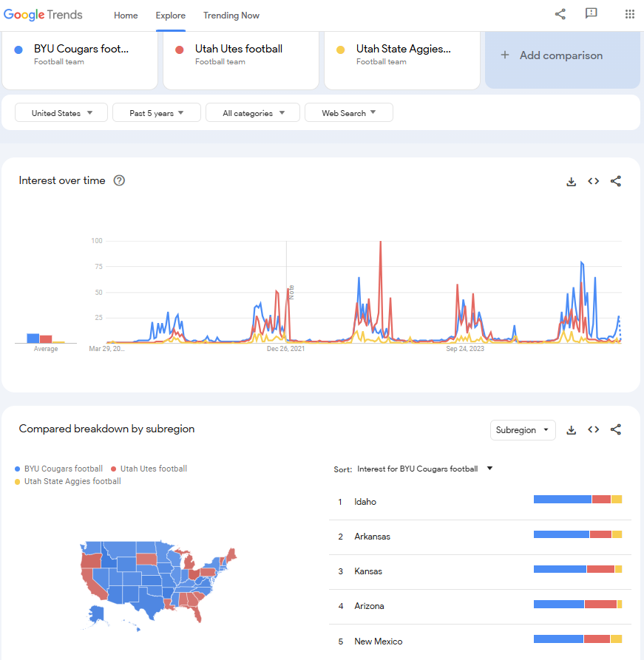Image resolution: width=644 pixels, height=660 pixels.
Task: Click the Dec 26, 2021 axis label
Action: 285,349
